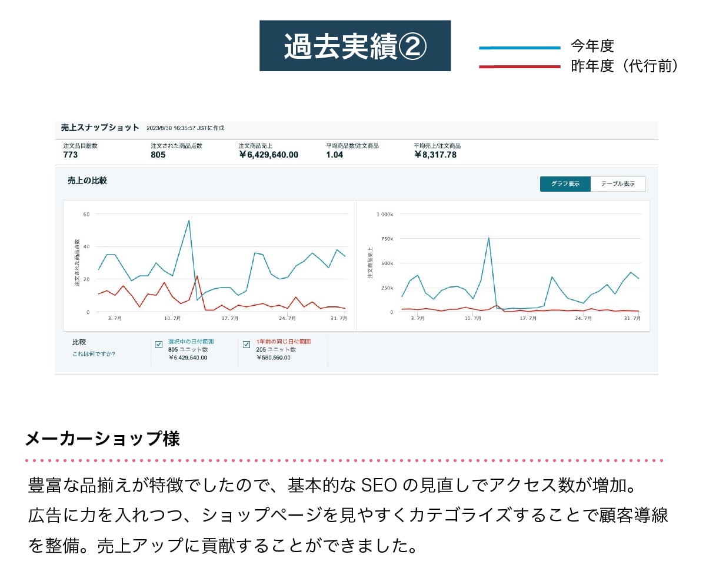Click the 平均売上/注文商品 column header
706x588 pixels.
coord(437,146)
